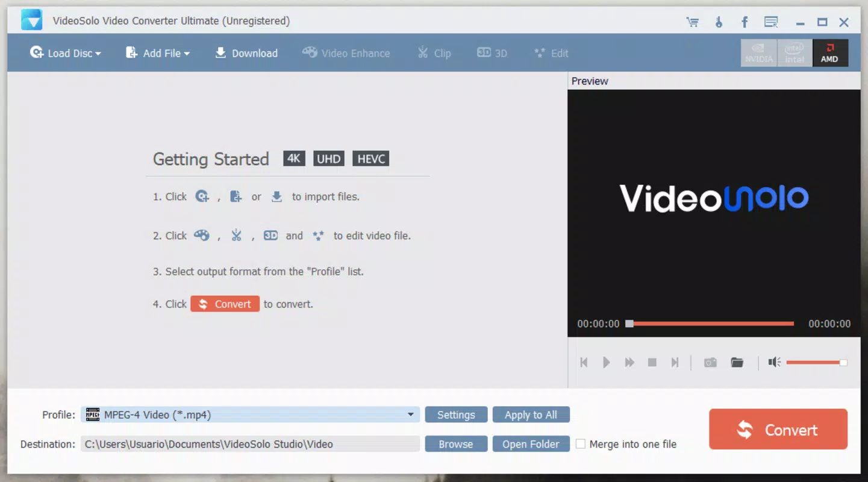The width and height of the screenshot is (868, 482).
Task: Open the Profile format dropdown
Action: click(x=250, y=415)
